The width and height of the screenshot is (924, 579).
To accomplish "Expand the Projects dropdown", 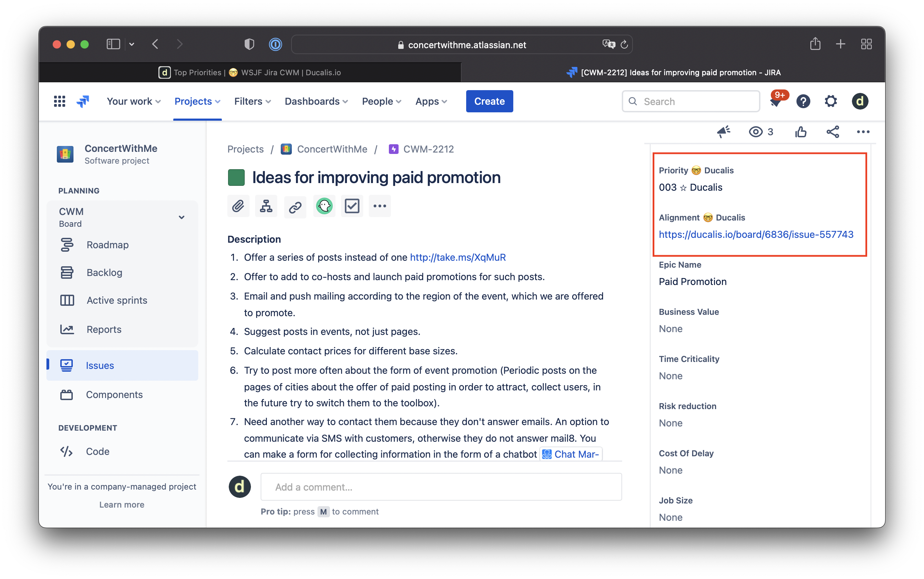I will (x=197, y=101).
